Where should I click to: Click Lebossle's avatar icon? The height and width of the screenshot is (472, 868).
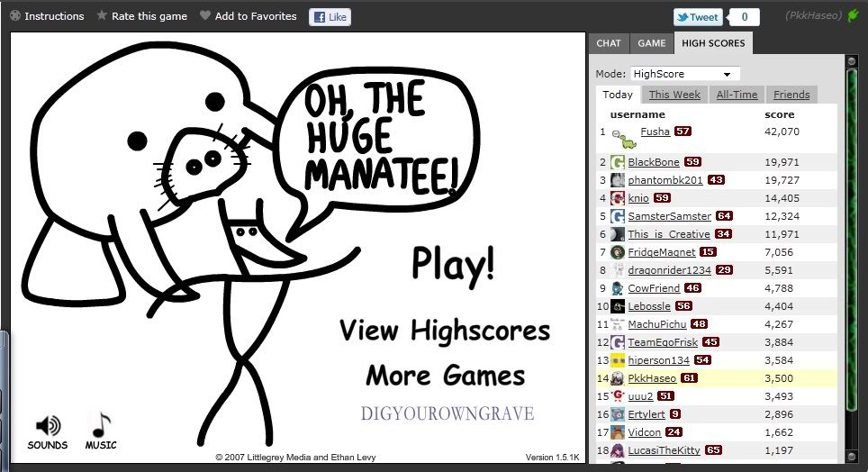(617, 306)
